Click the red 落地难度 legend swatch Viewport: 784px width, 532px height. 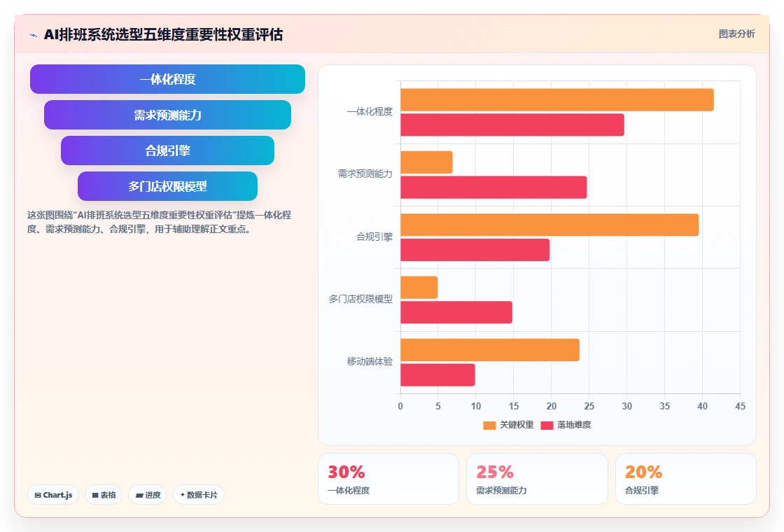click(547, 426)
